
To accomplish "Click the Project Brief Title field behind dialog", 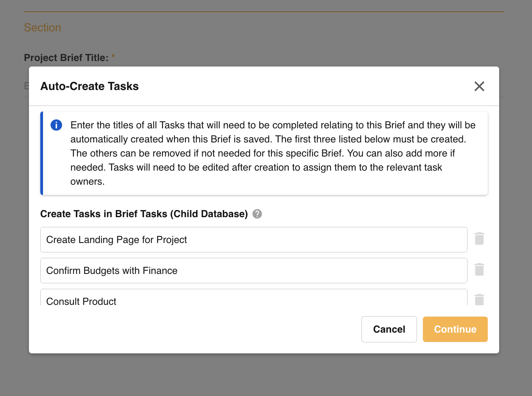I will (x=26, y=86).
